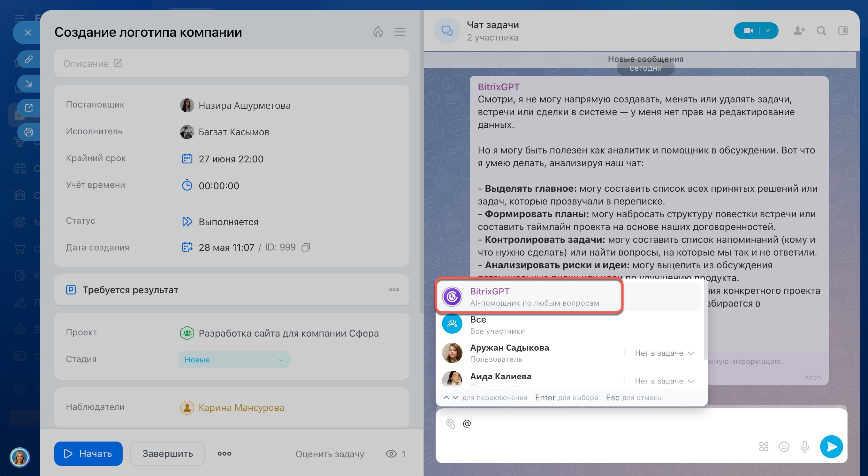Search in task chat
The height and width of the screenshot is (476, 868).
[821, 31]
